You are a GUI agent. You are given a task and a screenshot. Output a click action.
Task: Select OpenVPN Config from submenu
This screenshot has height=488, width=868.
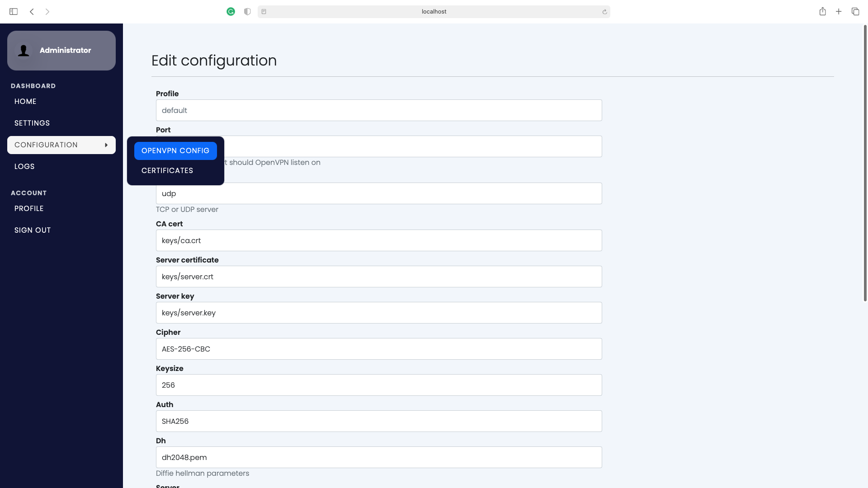point(175,151)
